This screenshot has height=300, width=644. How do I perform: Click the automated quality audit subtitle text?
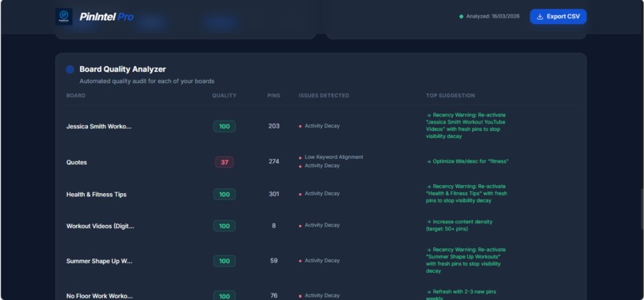(x=147, y=81)
